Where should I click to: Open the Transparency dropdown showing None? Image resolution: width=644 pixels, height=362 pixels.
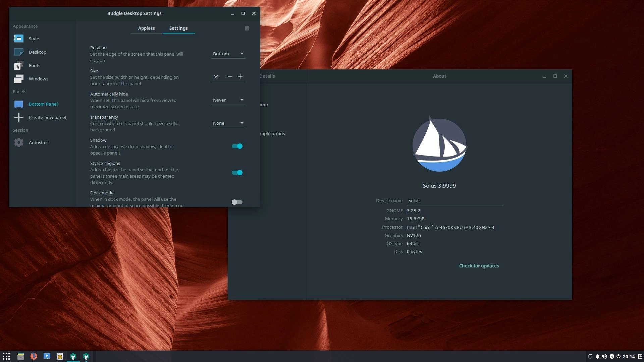tap(228, 123)
